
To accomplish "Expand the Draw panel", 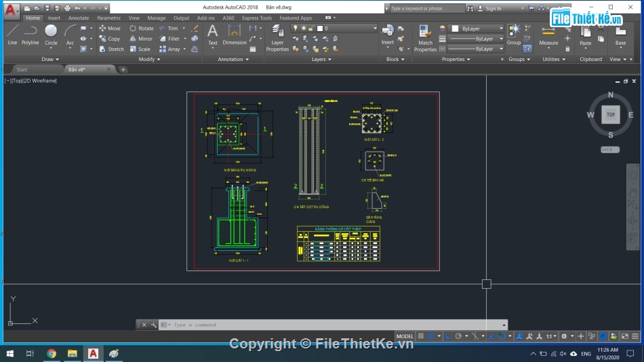I will coord(50,59).
